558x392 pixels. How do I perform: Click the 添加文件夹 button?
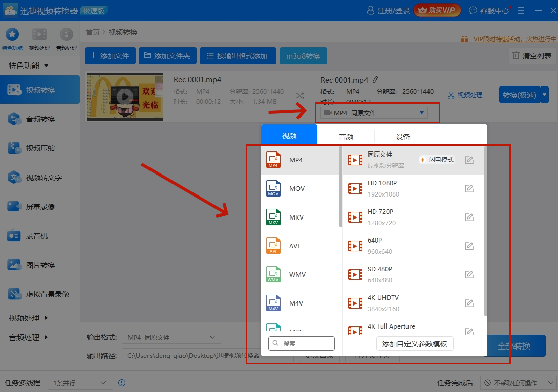click(167, 56)
